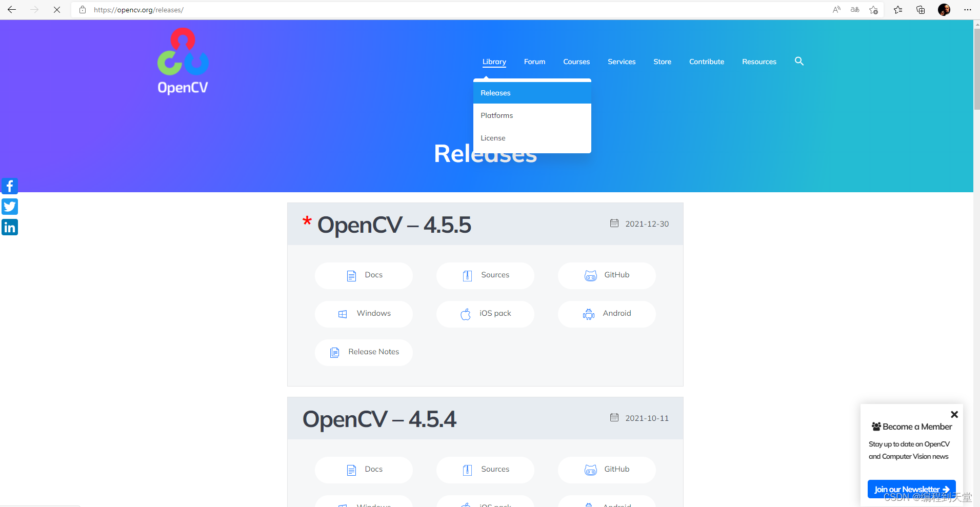Click the translate page icon
The height and width of the screenshot is (507, 980).
point(855,10)
